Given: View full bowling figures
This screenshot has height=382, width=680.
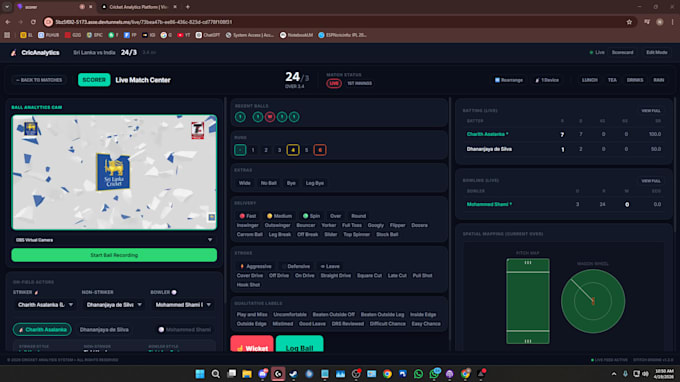Looking at the screenshot, I should coord(651,181).
